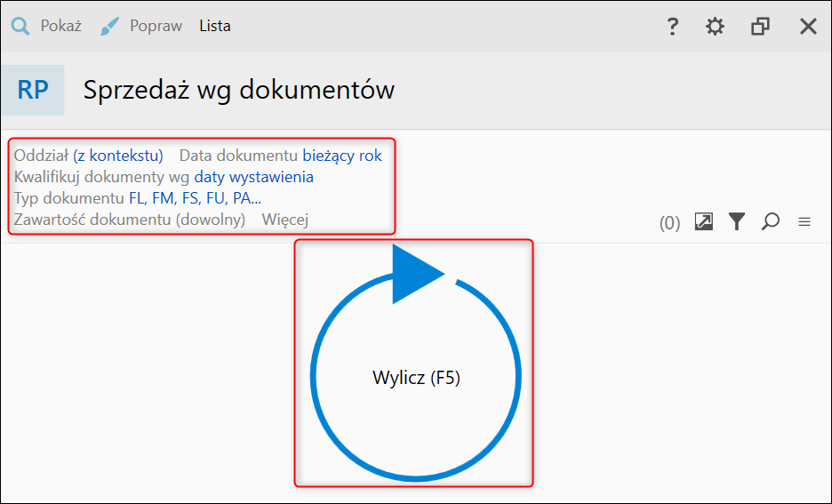Click the Zawartość dokumentu (dowolny) filter
The width and height of the screenshot is (832, 504).
click(130, 219)
